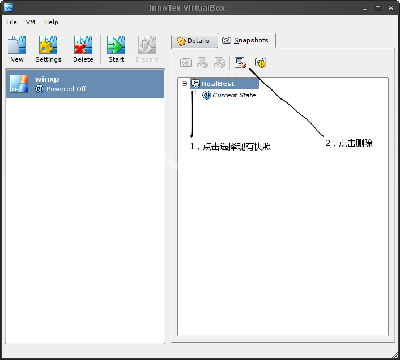
Task: Click the Show snapshot details icon
Action: [260, 62]
